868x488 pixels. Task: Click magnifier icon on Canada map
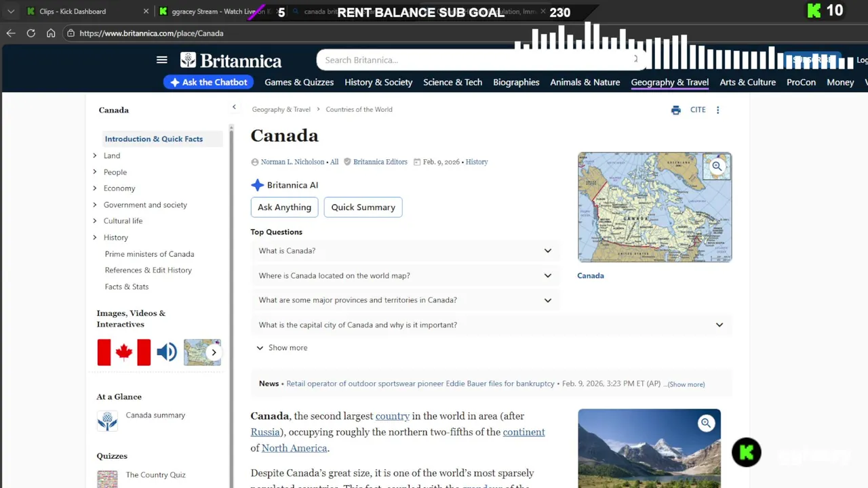[717, 166]
